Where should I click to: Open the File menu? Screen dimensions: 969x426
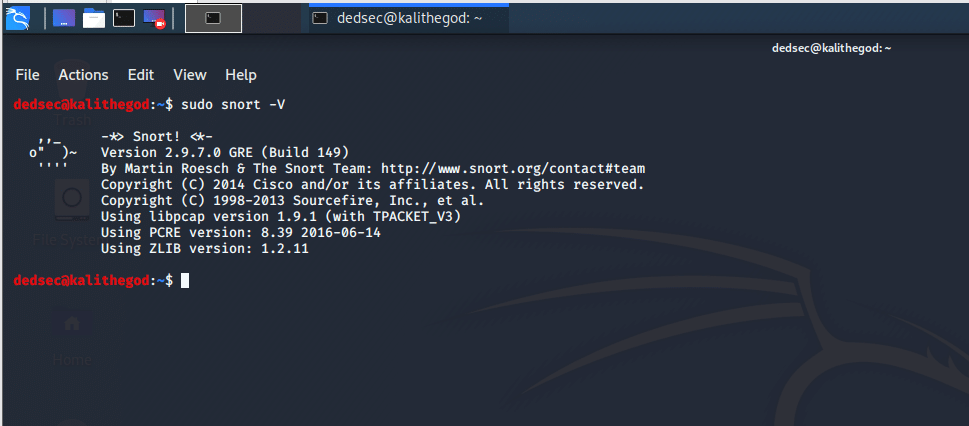(x=27, y=75)
